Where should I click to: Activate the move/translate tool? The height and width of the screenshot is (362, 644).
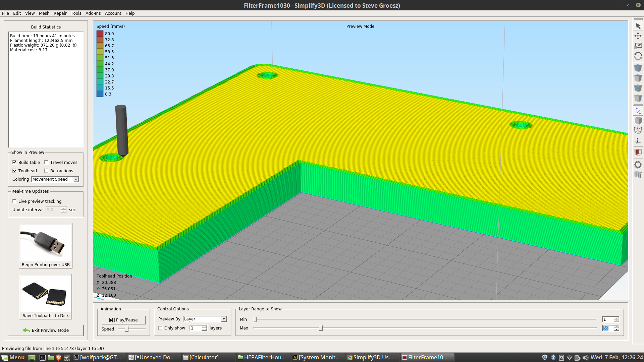(x=638, y=36)
